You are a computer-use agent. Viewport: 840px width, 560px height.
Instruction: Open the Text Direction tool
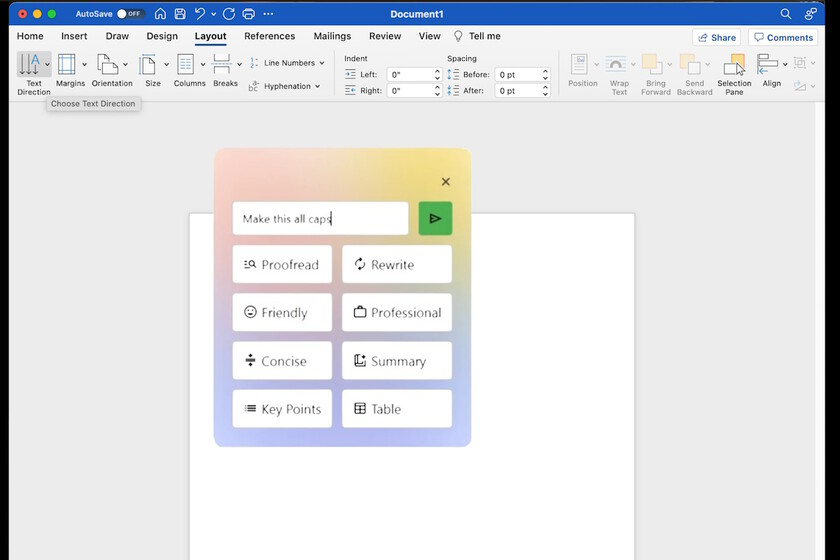click(29, 65)
